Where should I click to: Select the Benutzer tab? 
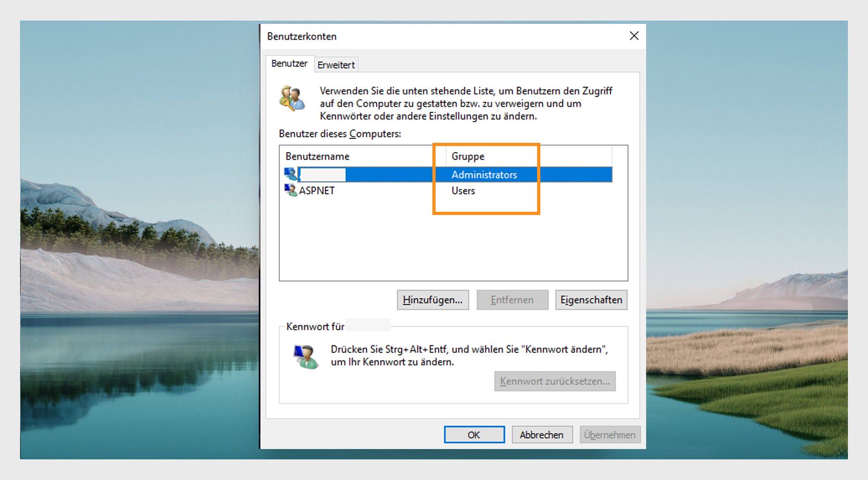click(289, 64)
